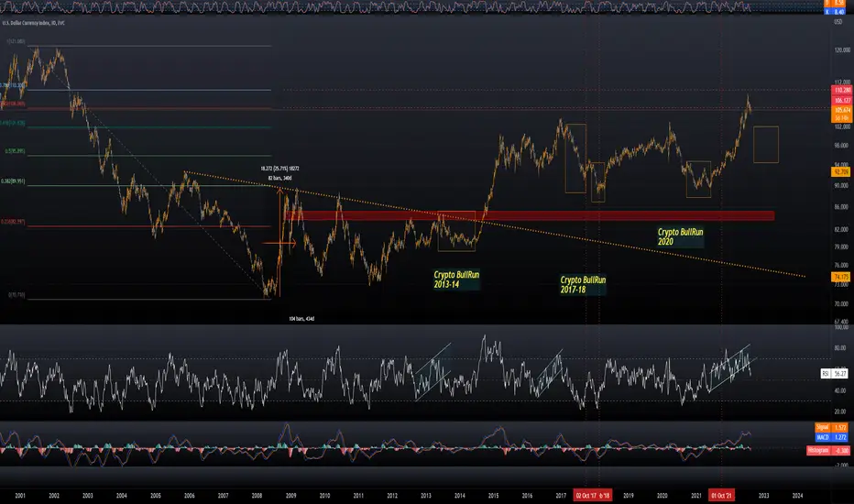Click the yellow 74.175 price label
Screen dimensions: 854x504
pos(841,278)
